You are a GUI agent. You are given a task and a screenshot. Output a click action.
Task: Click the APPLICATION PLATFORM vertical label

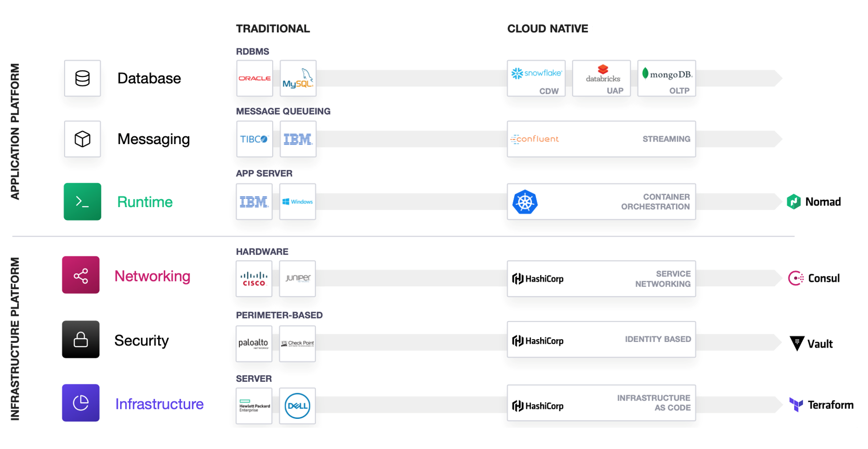click(x=15, y=132)
